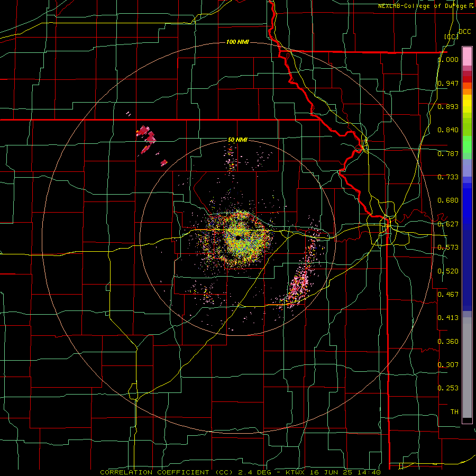This screenshot has height=476, width=476.
Task: Click the 0.840 legend value
Action: pyautogui.click(x=448, y=130)
